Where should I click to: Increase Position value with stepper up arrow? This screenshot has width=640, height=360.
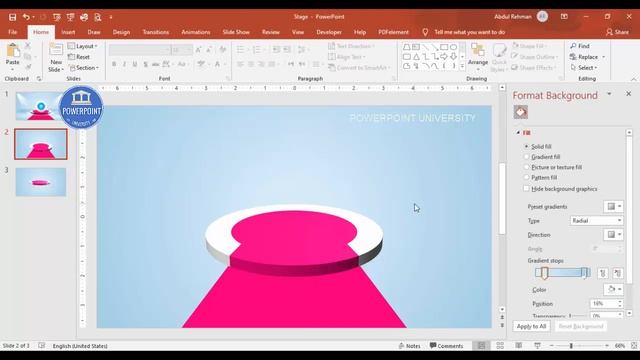click(x=620, y=302)
